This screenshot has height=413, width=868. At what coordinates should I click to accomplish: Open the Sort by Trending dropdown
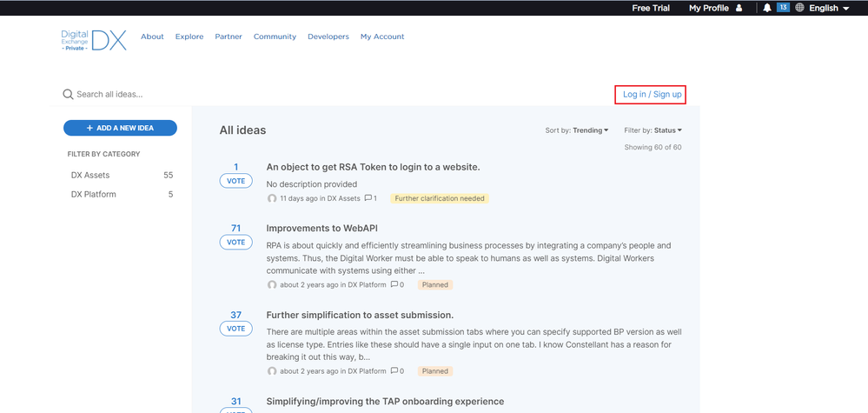(577, 130)
